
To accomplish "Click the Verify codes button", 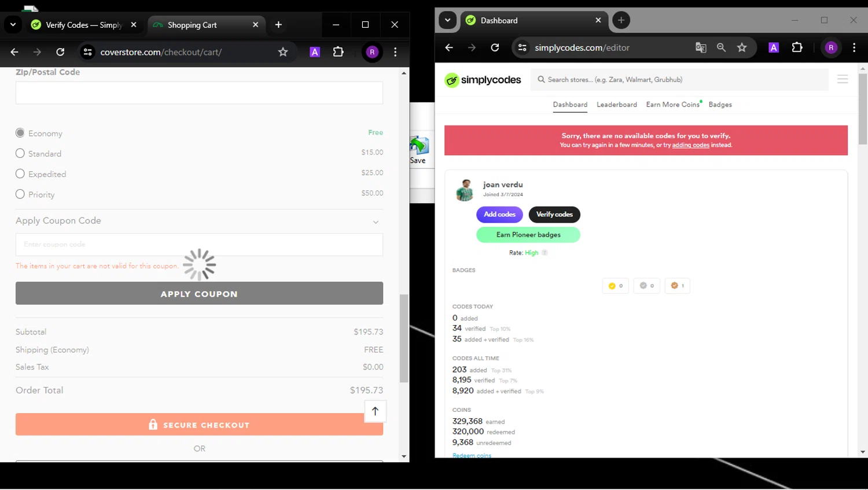I will [554, 215].
